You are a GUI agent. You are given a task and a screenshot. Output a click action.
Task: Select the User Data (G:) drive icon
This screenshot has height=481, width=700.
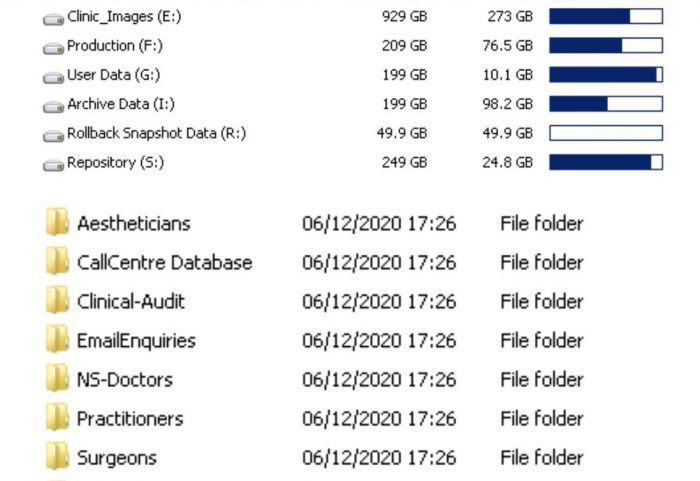[53, 78]
